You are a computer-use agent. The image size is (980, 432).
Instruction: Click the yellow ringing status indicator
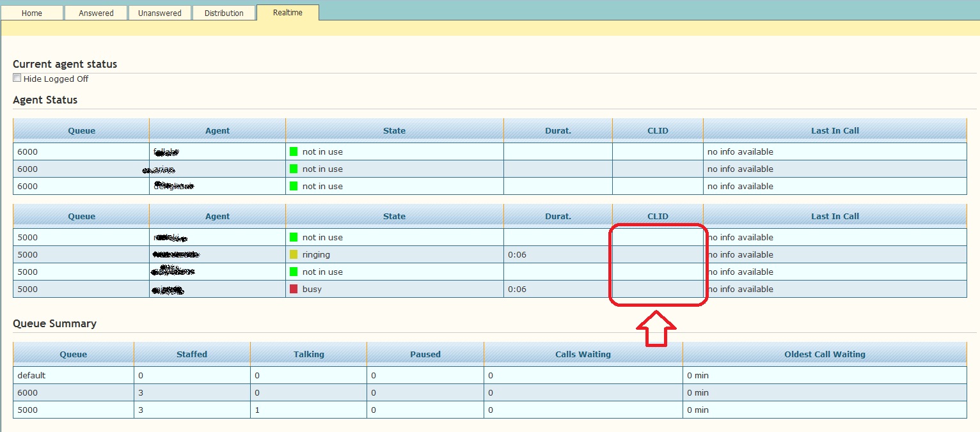click(294, 254)
